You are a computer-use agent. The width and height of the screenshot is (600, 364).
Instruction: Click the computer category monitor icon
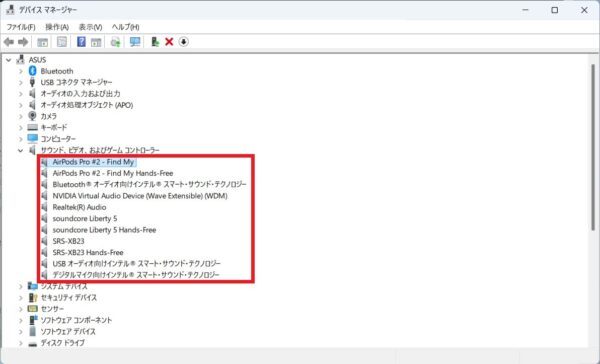pos(33,139)
